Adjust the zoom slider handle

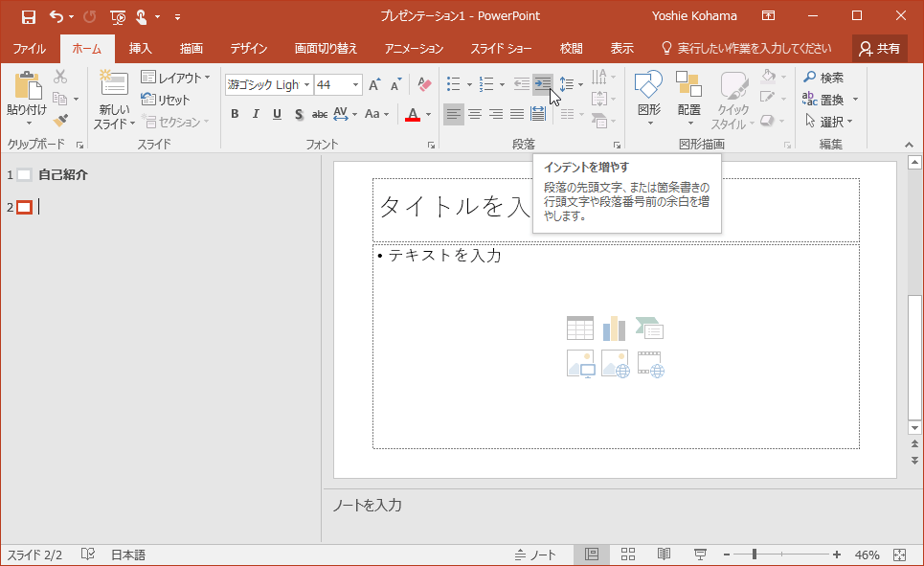tap(755, 555)
